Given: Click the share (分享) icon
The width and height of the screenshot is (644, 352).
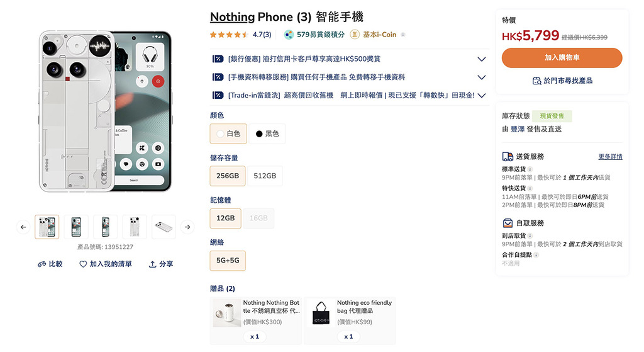Looking at the screenshot, I should 152,264.
